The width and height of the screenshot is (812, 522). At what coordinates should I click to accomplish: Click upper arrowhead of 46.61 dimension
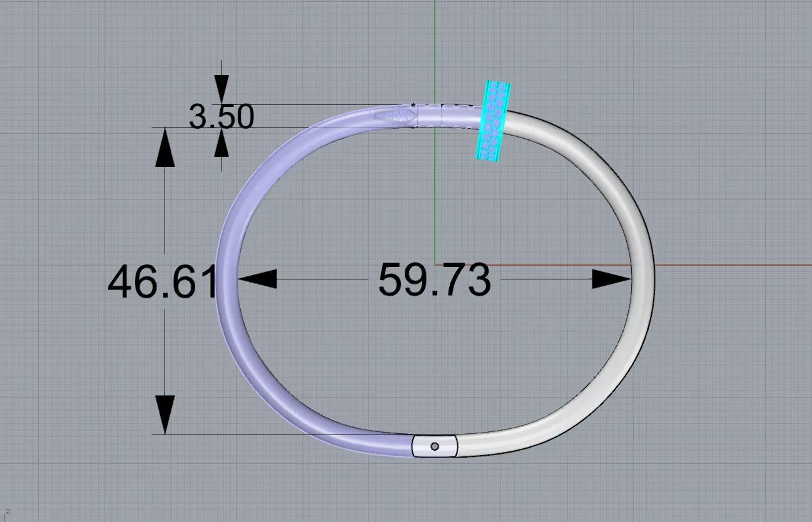tap(165, 149)
